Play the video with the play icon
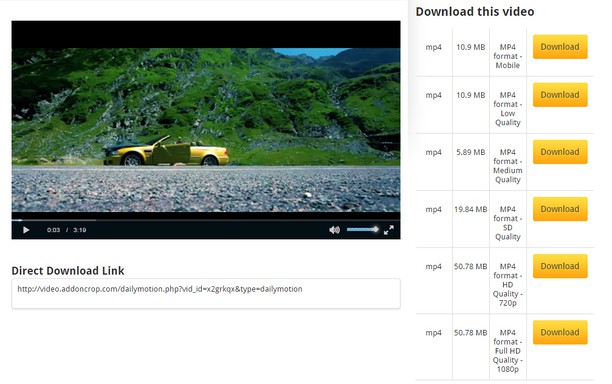Image resolution: width=612 pixels, height=384 pixels. pyautogui.click(x=26, y=230)
